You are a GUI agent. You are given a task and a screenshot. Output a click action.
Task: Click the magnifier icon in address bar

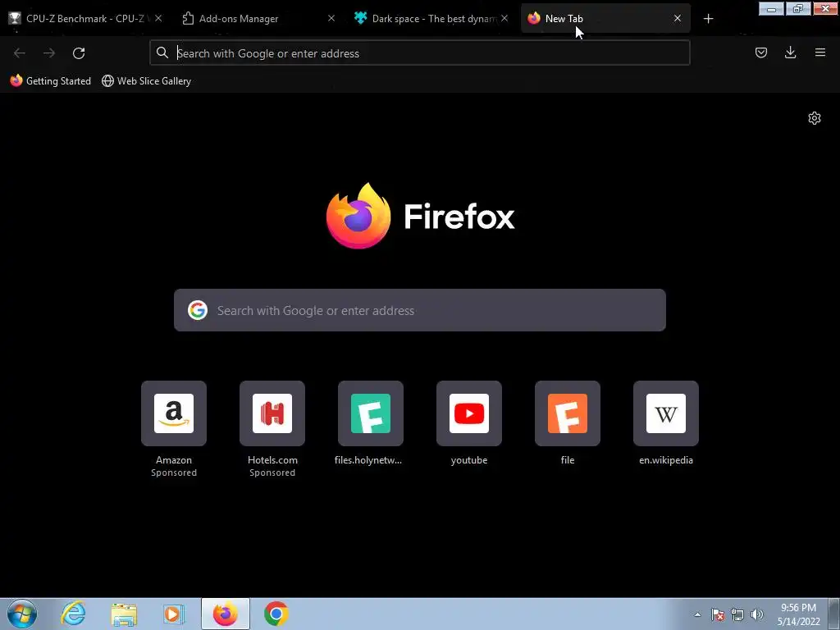[x=162, y=52]
